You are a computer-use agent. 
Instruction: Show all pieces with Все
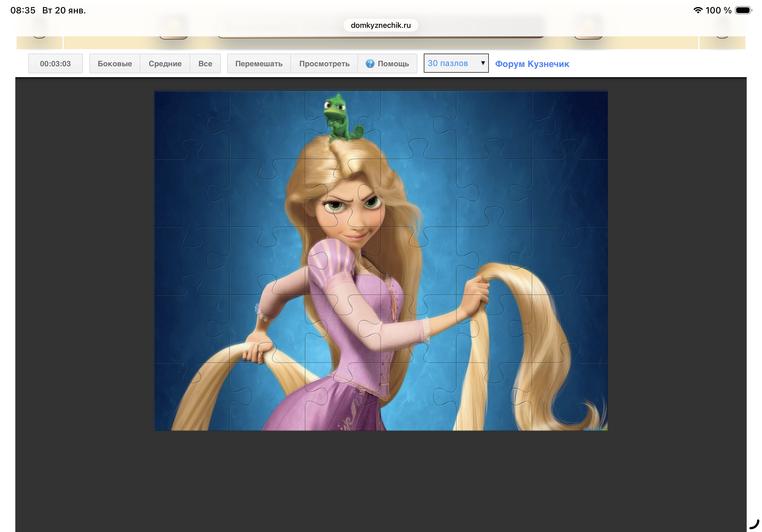pos(205,63)
